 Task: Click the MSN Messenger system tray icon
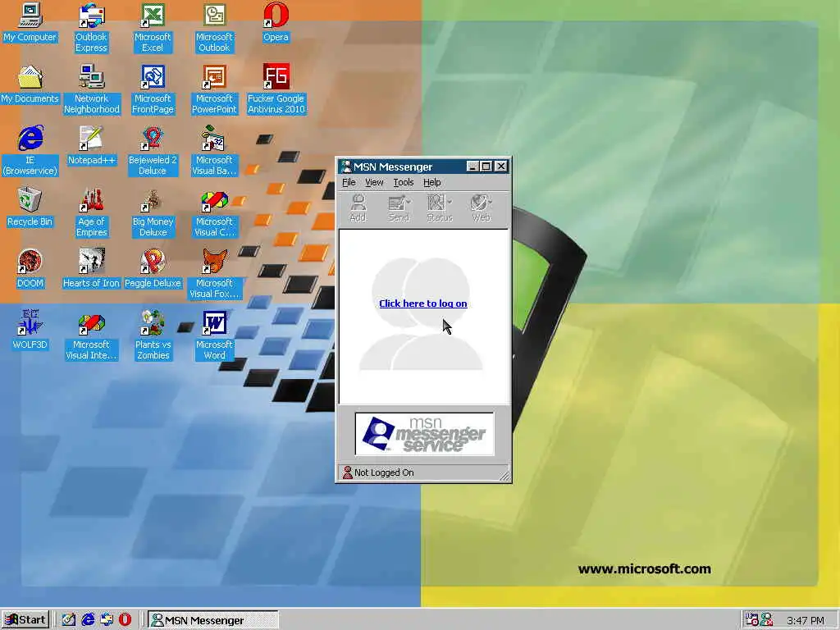click(766, 620)
